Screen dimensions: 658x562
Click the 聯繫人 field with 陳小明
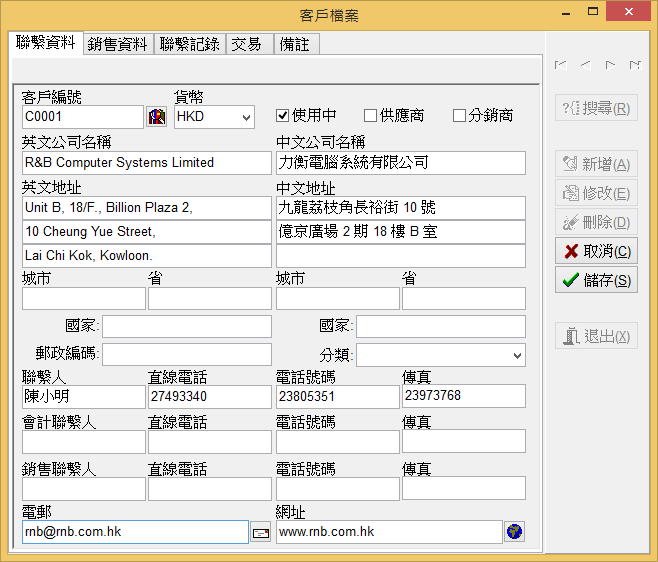click(84, 397)
